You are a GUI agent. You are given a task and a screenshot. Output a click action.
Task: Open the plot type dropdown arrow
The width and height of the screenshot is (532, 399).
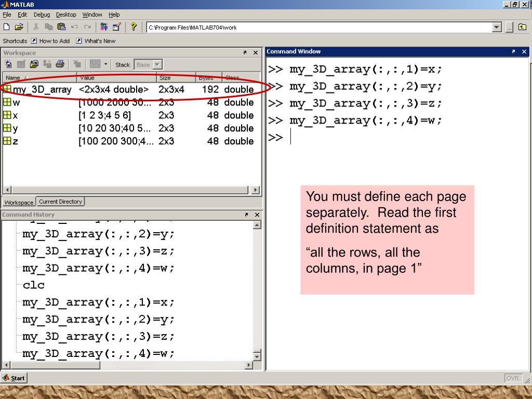coord(105,64)
